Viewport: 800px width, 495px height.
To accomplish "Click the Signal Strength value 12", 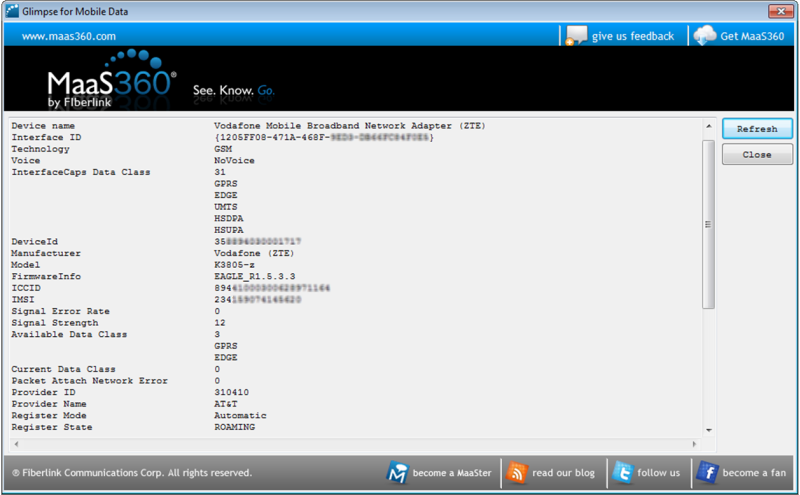I will [220, 323].
